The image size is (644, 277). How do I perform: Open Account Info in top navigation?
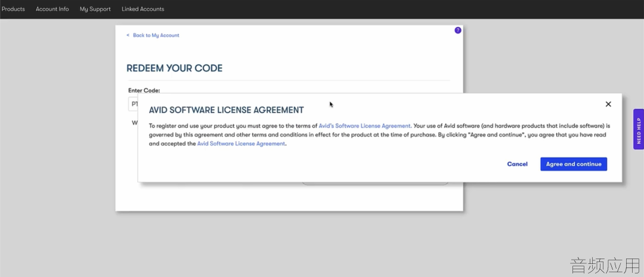tap(52, 9)
